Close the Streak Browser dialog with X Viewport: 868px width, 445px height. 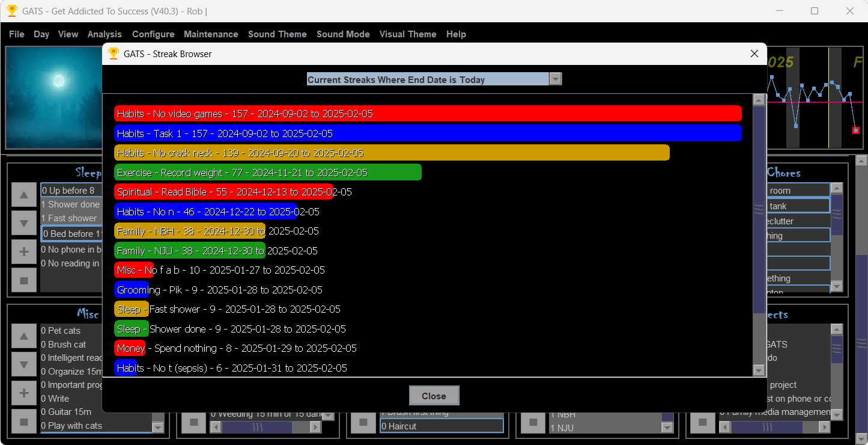[754, 54]
